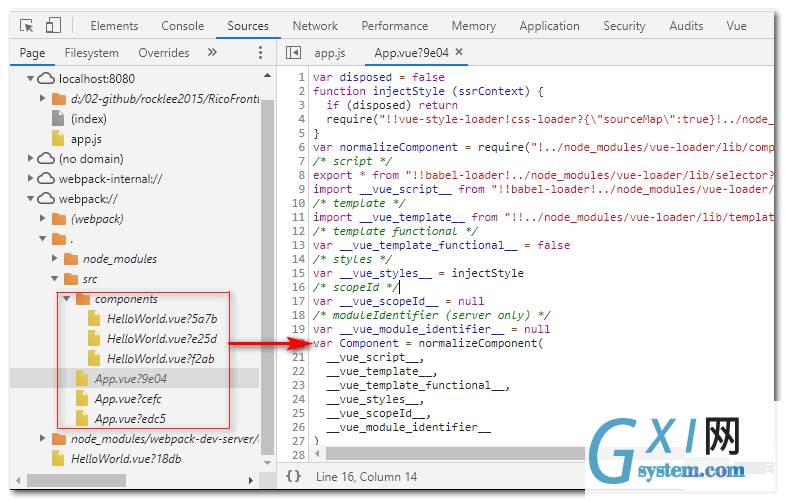Screen dimensions: 785x501
Task: Open the (index) file
Action: [x=88, y=119]
